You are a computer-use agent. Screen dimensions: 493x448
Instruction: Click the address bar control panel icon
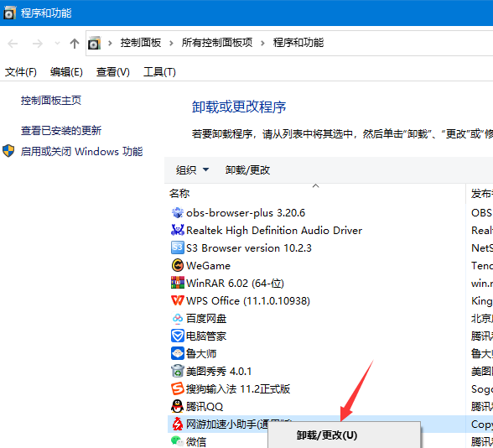coord(94,43)
